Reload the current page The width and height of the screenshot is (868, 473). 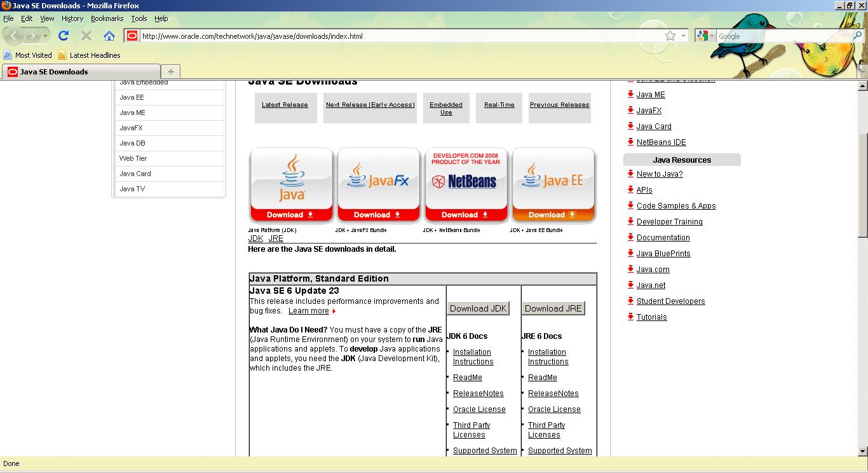tap(64, 36)
